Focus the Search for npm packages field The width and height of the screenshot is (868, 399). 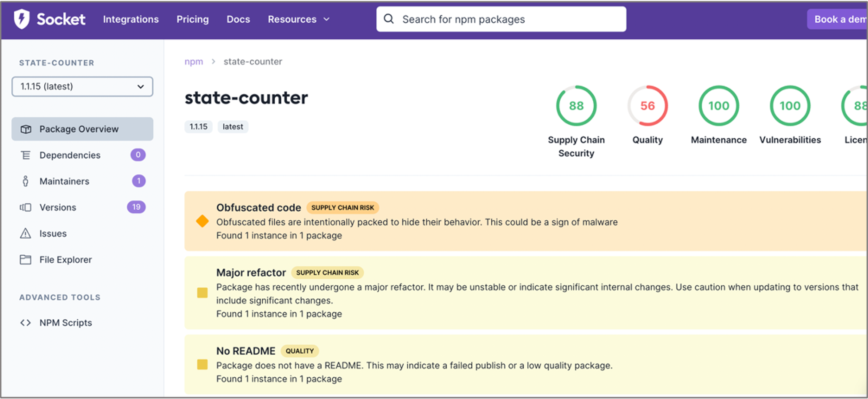pos(501,19)
